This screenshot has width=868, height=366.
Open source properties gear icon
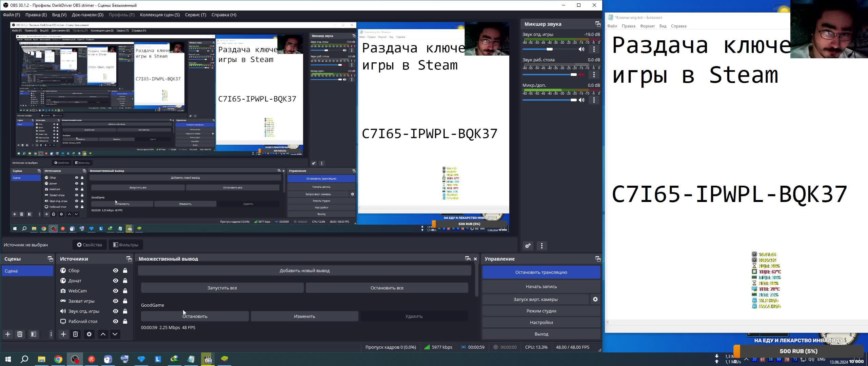(89, 334)
